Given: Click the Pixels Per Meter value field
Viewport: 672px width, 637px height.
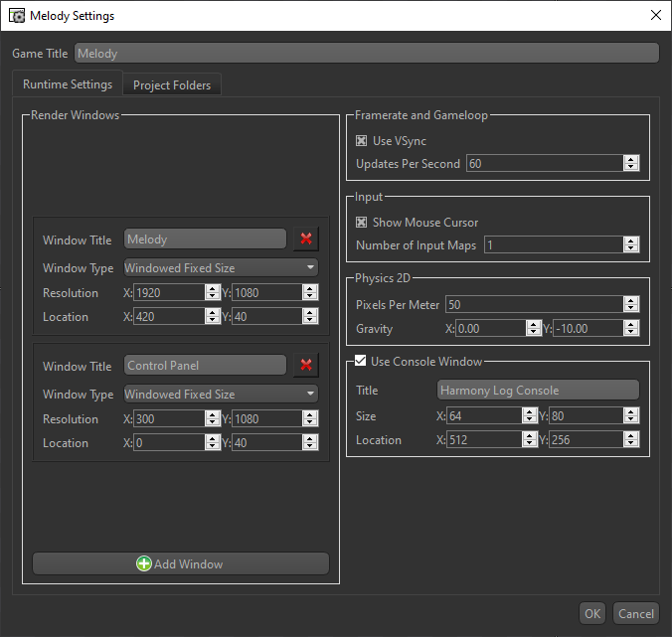Looking at the screenshot, I should [x=535, y=304].
